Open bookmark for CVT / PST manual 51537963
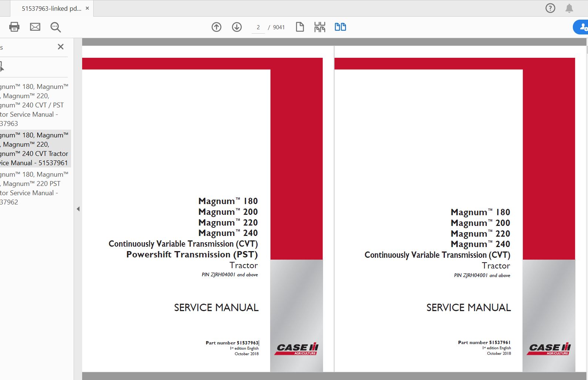 (x=34, y=105)
